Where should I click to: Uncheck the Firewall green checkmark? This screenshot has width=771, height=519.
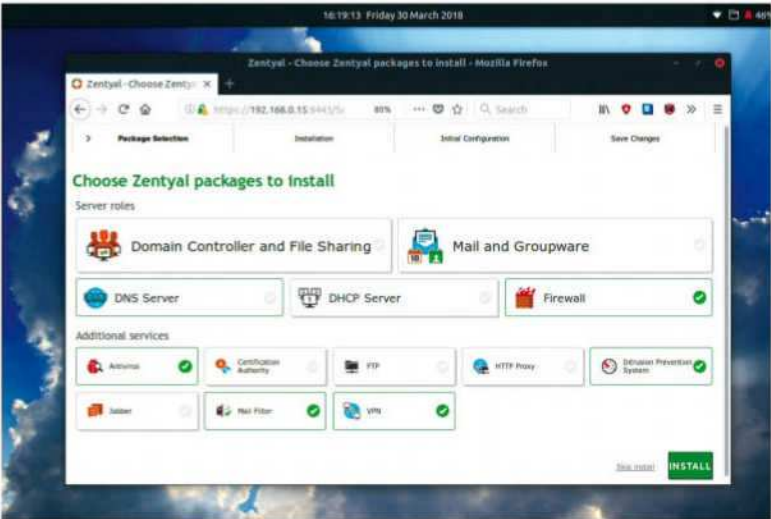point(699,297)
